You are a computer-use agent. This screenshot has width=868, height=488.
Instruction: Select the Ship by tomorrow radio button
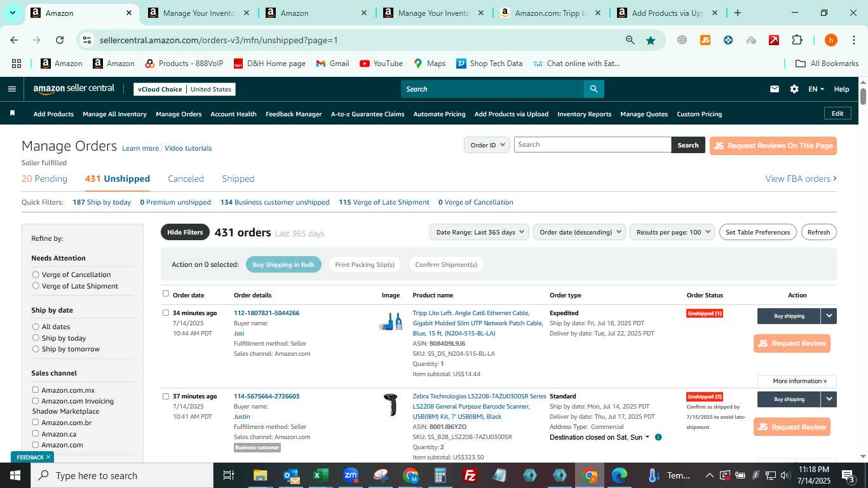[36, 349]
